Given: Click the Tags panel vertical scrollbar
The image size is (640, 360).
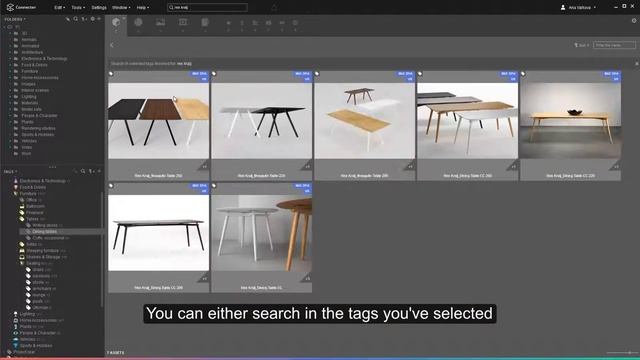Looking at the screenshot, I should (x=102, y=249).
